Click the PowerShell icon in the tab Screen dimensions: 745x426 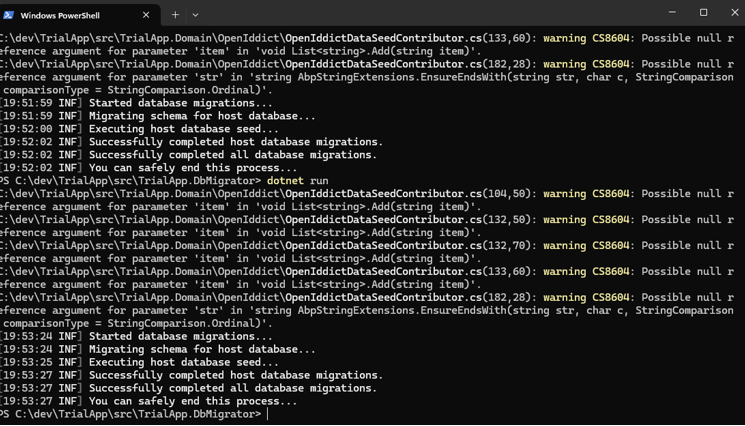(x=8, y=15)
